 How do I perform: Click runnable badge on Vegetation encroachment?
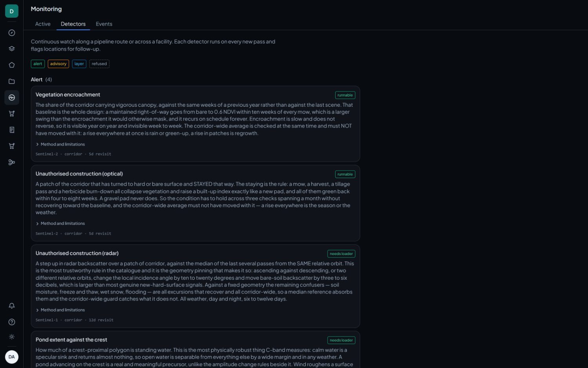345,95
